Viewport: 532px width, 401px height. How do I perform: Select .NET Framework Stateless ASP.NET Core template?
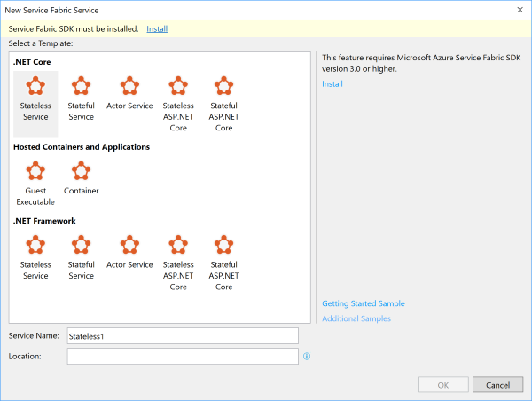[x=178, y=261]
